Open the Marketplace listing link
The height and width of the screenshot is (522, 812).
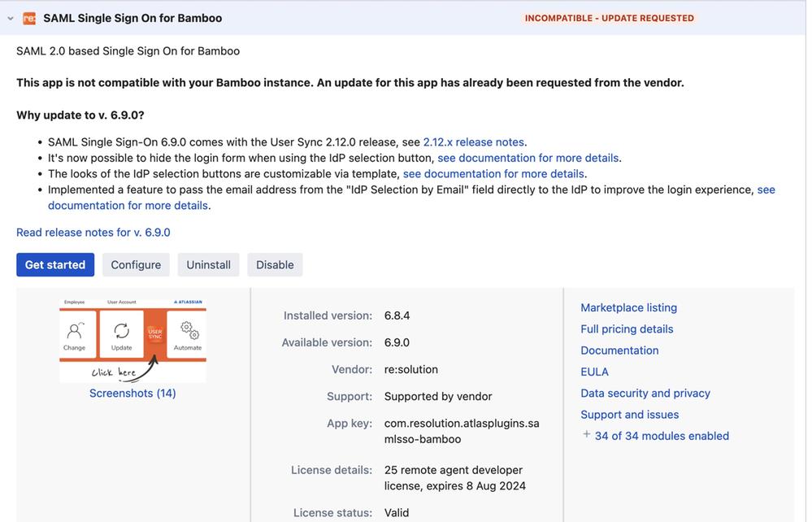click(628, 307)
